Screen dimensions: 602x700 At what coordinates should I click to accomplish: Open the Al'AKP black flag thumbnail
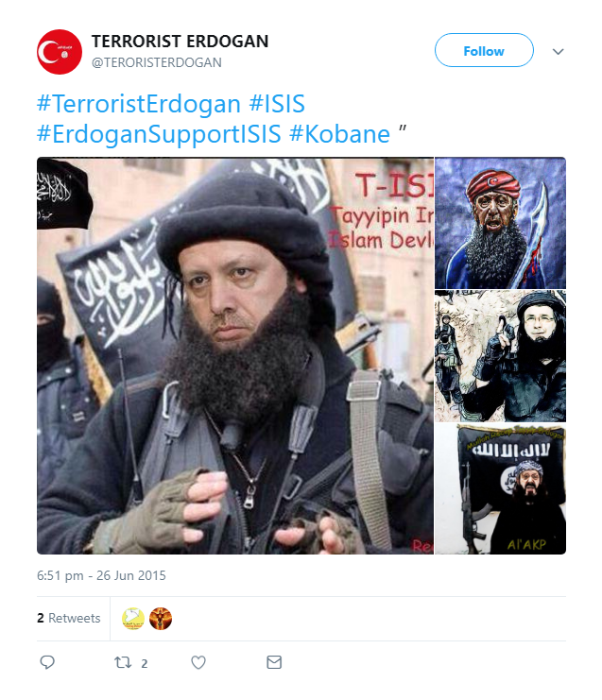[500, 488]
